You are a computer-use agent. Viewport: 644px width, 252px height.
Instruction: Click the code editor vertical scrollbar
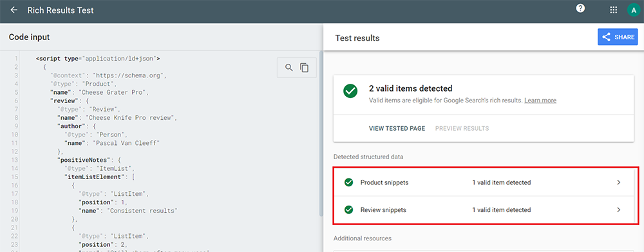click(321, 133)
